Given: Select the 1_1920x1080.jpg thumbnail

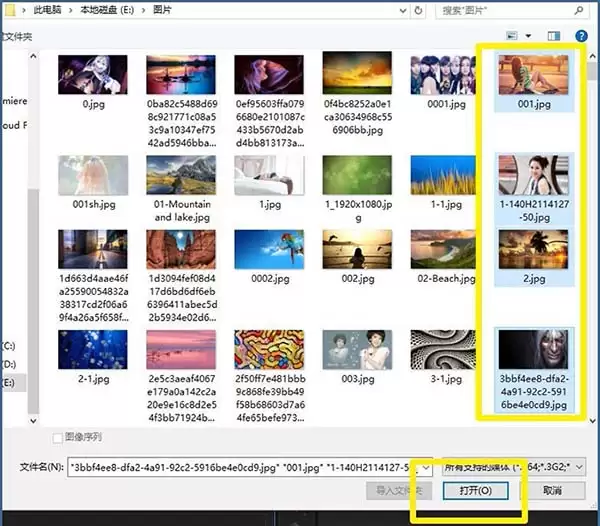Looking at the screenshot, I should pos(357,175).
